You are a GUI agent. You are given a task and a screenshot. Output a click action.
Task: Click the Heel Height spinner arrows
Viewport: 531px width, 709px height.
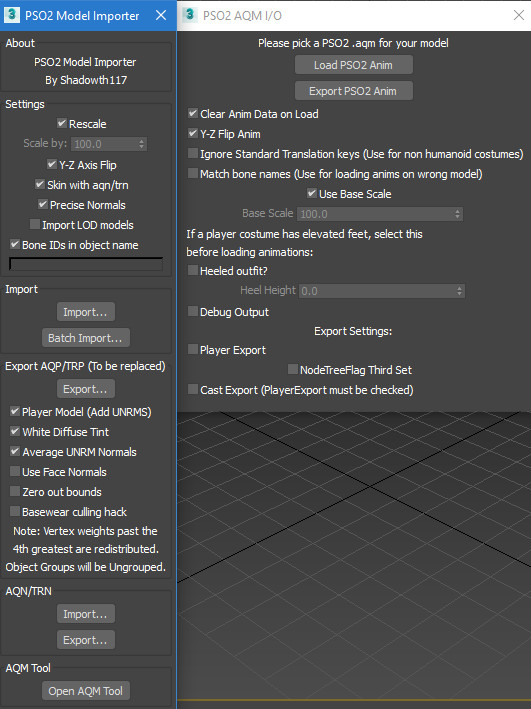click(460, 291)
